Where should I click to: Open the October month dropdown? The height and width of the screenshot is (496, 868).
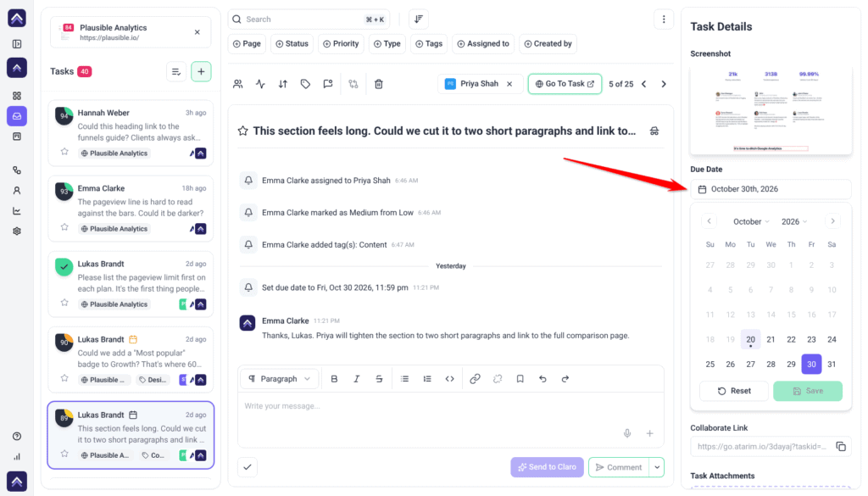pyautogui.click(x=751, y=221)
